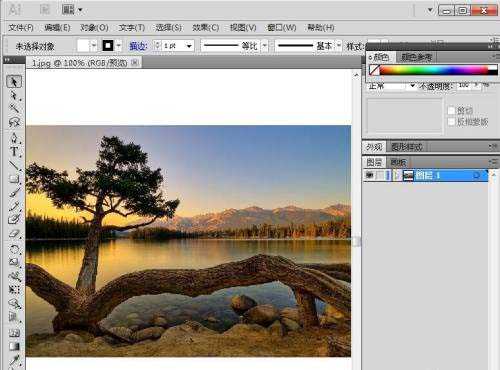The width and height of the screenshot is (500, 370).
Task: Toggle visibility eye of layer 1
Action: [x=369, y=175]
